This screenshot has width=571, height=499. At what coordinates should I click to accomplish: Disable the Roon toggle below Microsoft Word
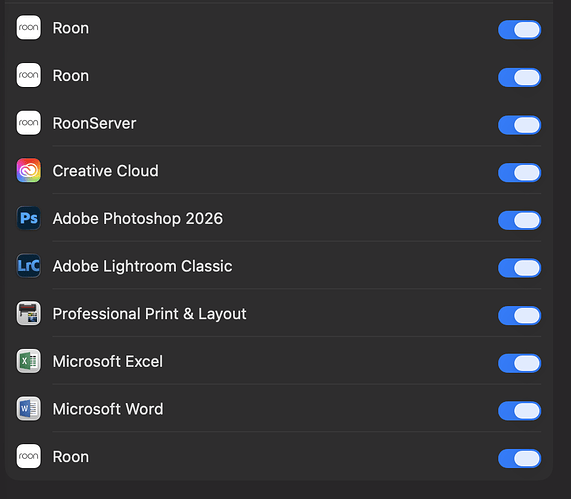click(x=519, y=458)
